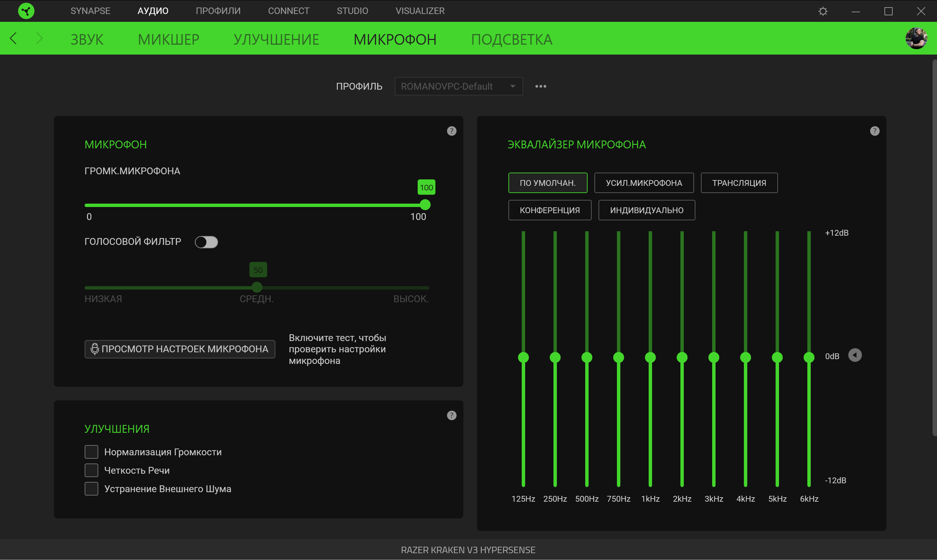
Task: Check the Четкость Речи option
Action: tap(91, 470)
